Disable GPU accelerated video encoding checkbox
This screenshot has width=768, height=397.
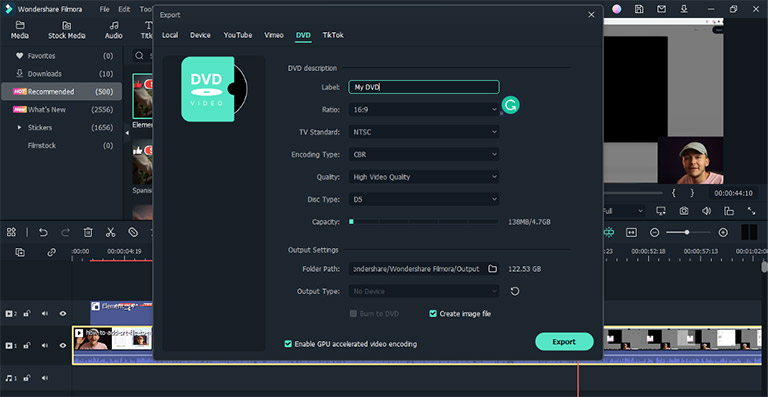click(288, 344)
